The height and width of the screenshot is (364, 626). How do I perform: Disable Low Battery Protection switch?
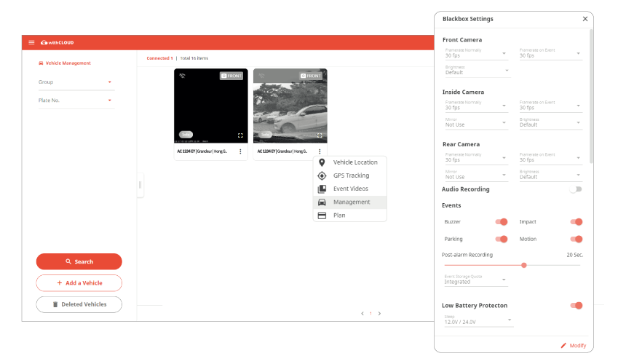[576, 306]
